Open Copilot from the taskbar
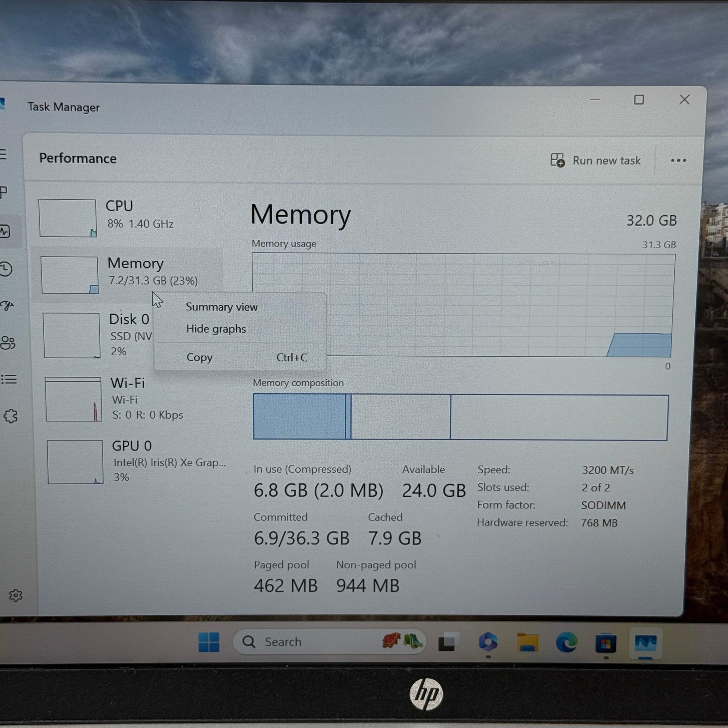Screen dimensions: 728x728 coord(488,642)
